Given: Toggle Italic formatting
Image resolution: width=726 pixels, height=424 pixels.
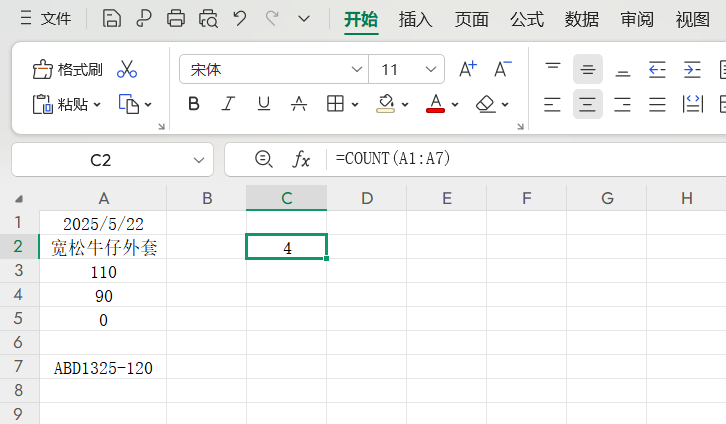Looking at the screenshot, I should click(x=228, y=104).
